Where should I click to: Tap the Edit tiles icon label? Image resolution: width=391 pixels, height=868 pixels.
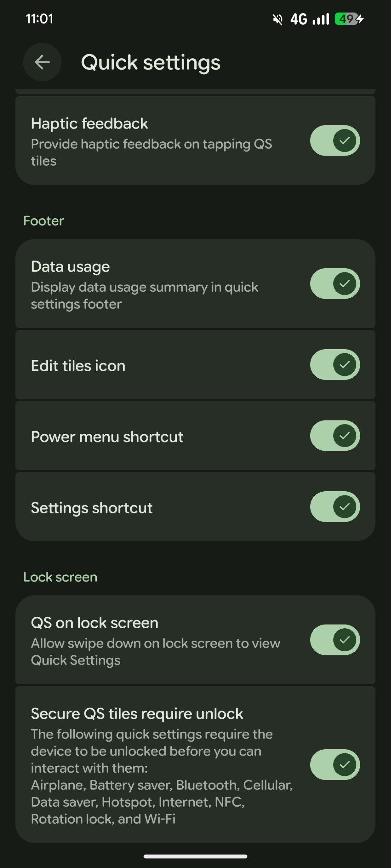[x=78, y=366]
